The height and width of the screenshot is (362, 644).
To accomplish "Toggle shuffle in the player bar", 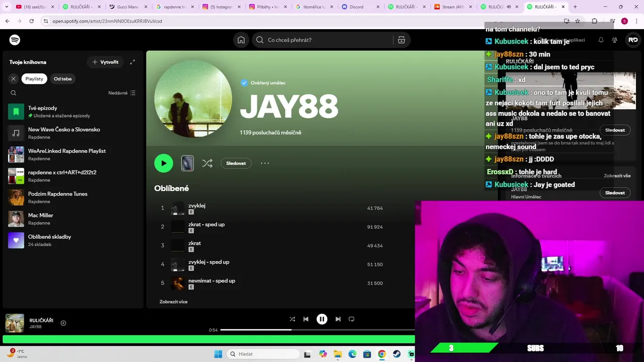I will [292, 319].
